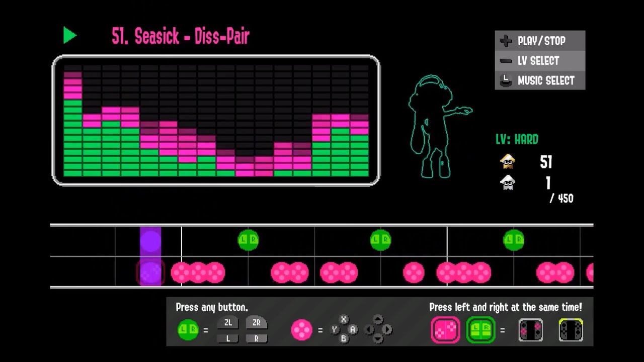Click the gray-outlined Joy-Con controller icon
The height and width of the screenshot is (362, 644).
[531, 330]
